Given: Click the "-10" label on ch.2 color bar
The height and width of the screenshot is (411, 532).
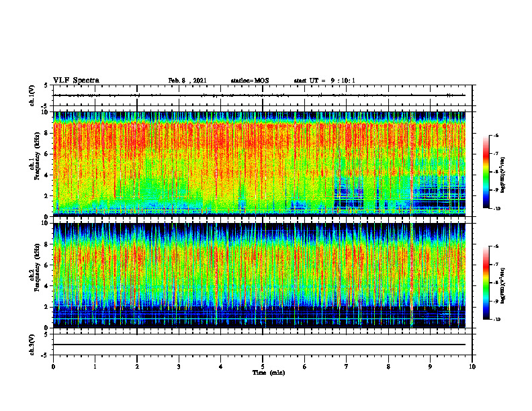Looking at the screenshot, I should pyautogui.click(x=496, y=320).
